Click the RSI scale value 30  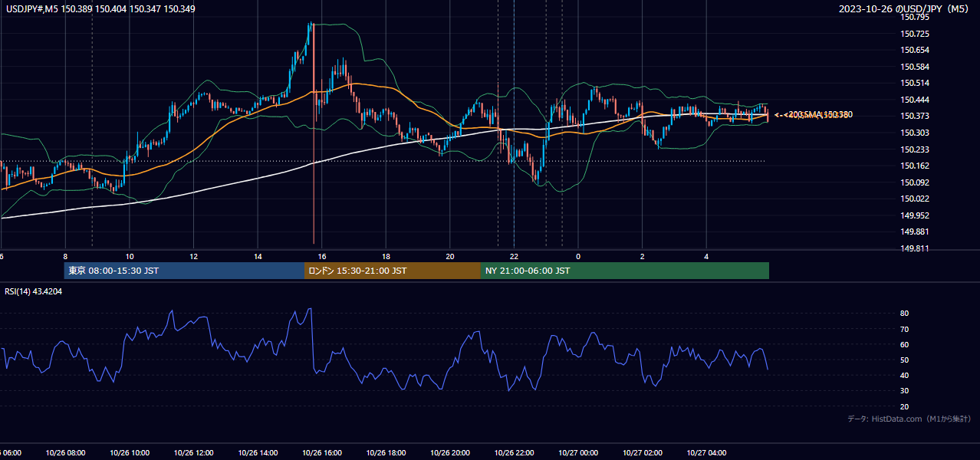(x=905, y=391)
